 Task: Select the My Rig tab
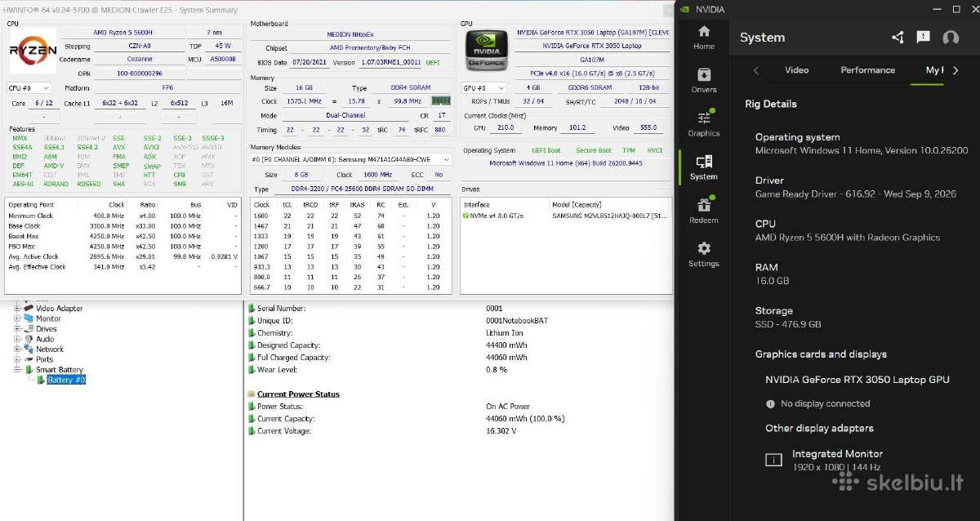tap(934, 70)
